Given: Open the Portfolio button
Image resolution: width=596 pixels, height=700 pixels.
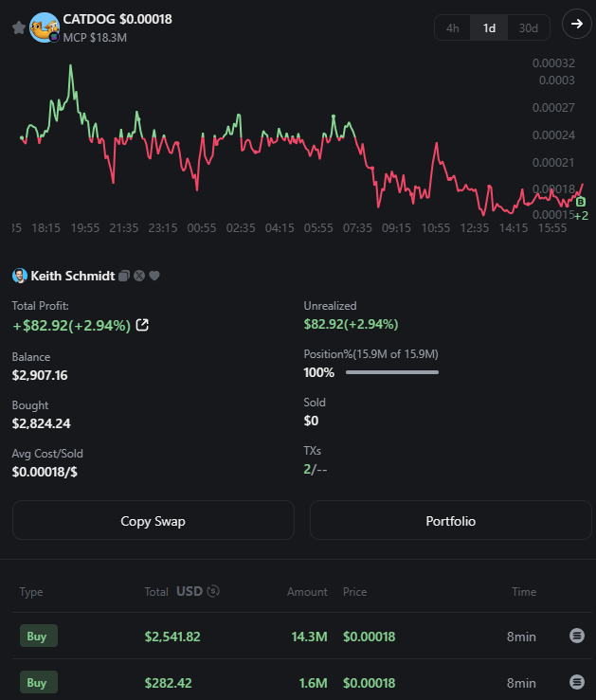Looking at the screenshot, I should tap(450, 520).
